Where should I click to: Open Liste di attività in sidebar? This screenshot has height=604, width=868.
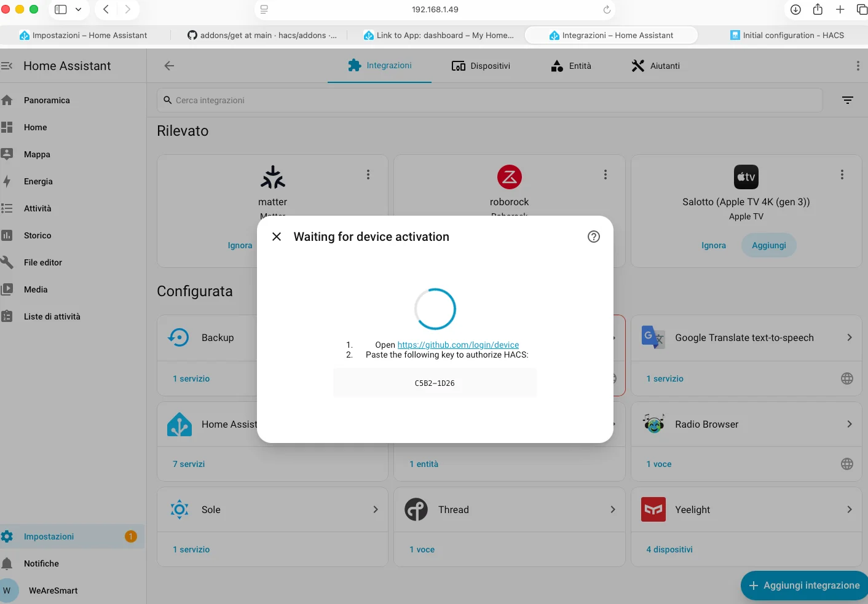(x=72, y=316)
